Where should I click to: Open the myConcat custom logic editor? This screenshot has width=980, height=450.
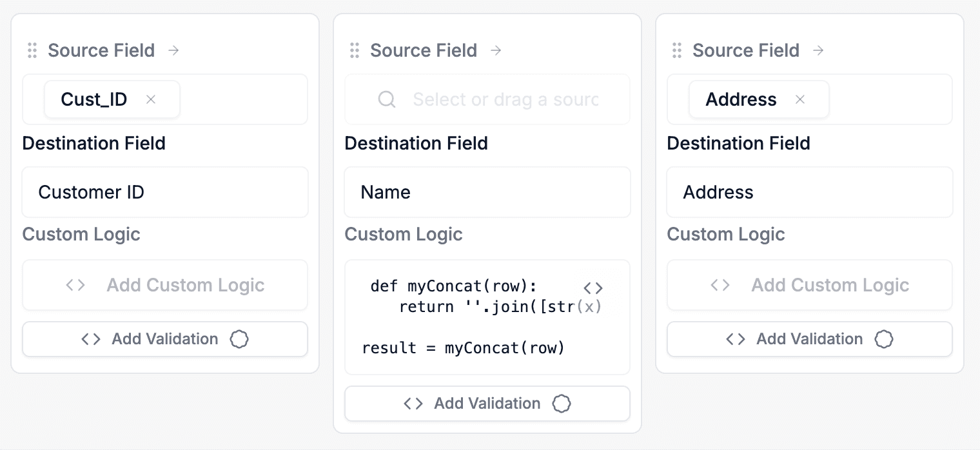click(x=487, y=317)
